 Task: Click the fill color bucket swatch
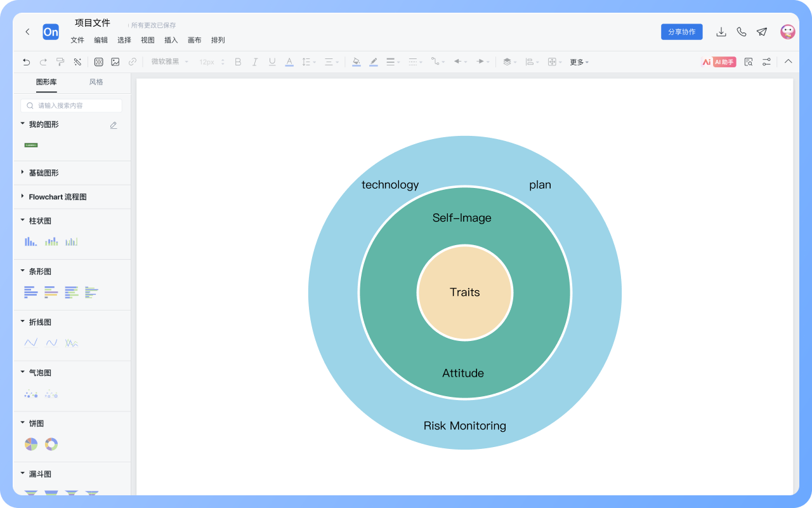pos(356,62)
